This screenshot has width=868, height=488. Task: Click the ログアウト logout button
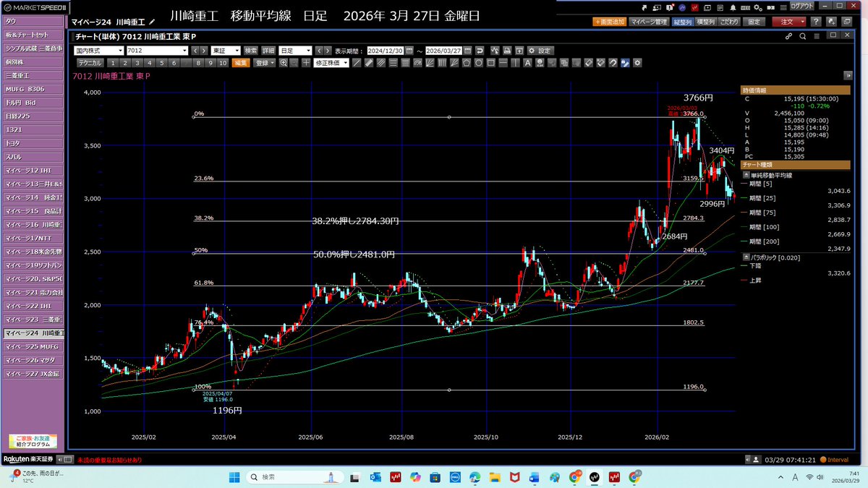(x=801, y=6)
